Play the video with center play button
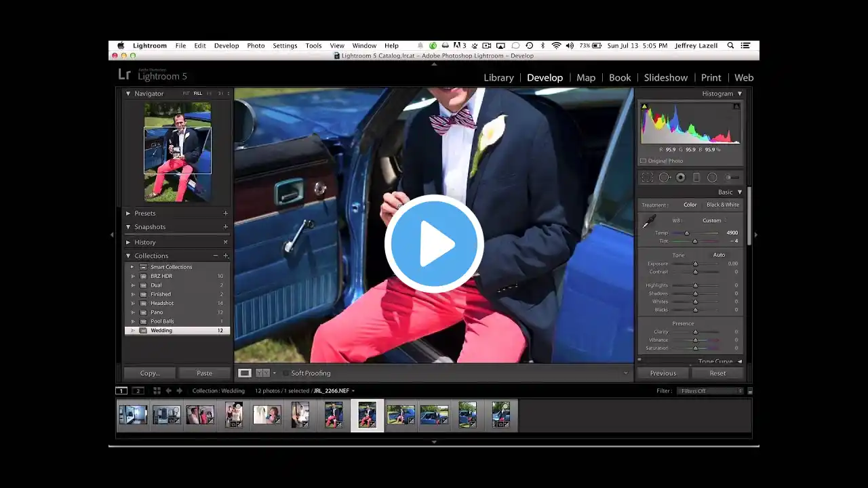 tap(434, 244)
